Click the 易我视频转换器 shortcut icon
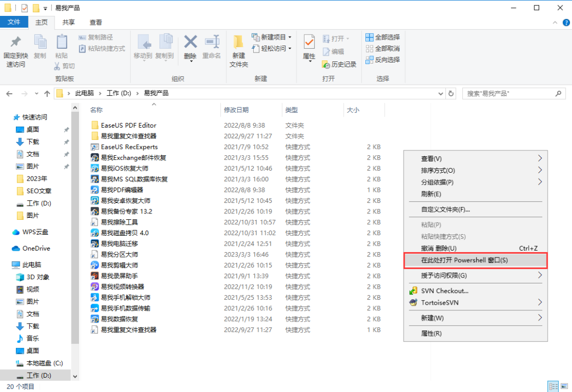572x392 pixels. click(x=94, y=287)
